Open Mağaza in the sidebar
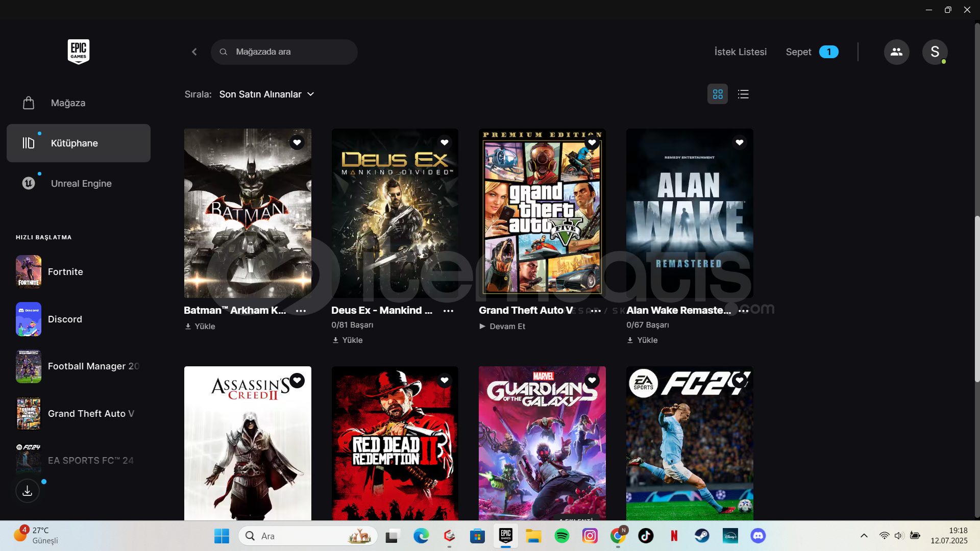This screenshot has width=980, height=551. pyautogui.click(x=79, y=103)
